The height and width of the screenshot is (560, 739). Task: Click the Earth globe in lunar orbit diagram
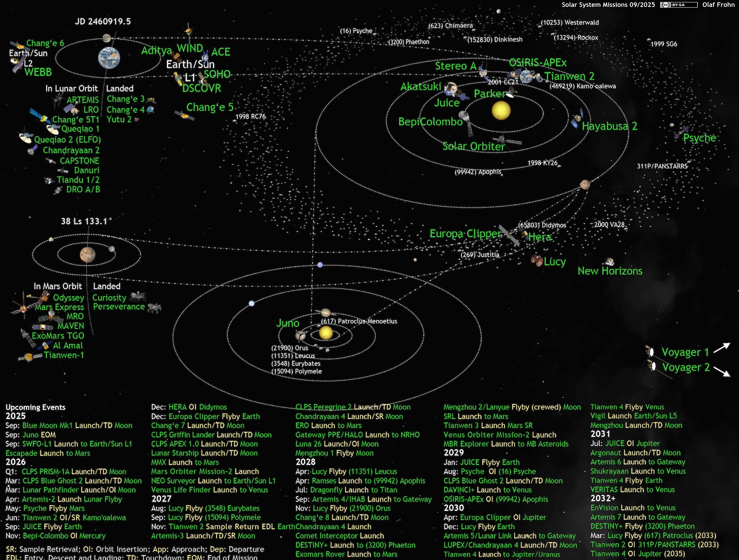point(109,58)
